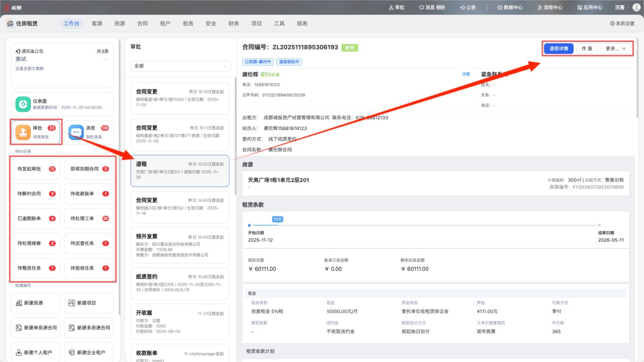This screenshot has width=644, height=362.
Task: Expand the 全部 approval filter dropdown
Action: [x=181, y=66]
